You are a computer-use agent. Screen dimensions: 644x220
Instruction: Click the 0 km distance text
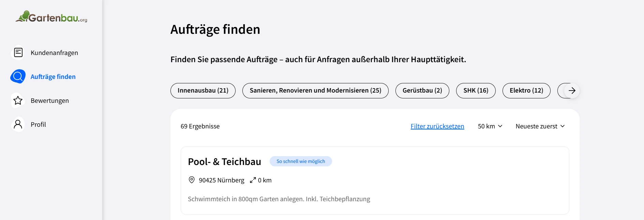pos(265,180)
